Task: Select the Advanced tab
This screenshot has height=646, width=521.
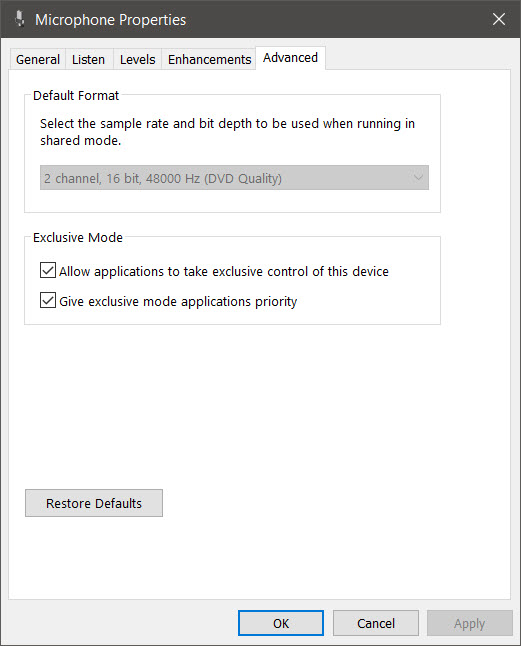Action: (290, 58)
